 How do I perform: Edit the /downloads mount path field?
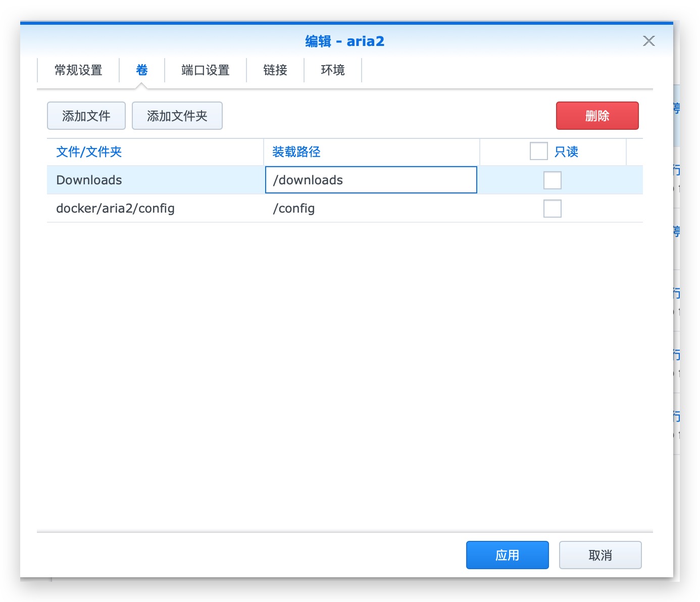[x=371, y=180]
